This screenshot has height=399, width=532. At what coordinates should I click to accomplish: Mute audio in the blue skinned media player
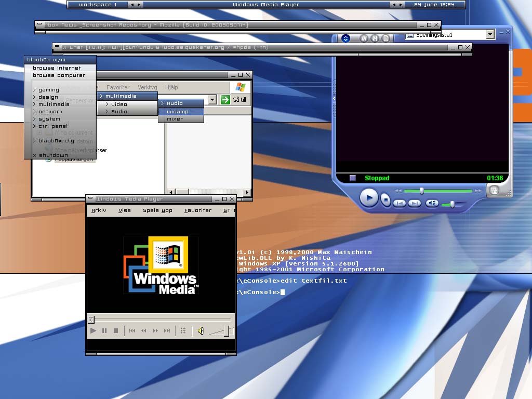pyautogui.click(x=432, y=203)
